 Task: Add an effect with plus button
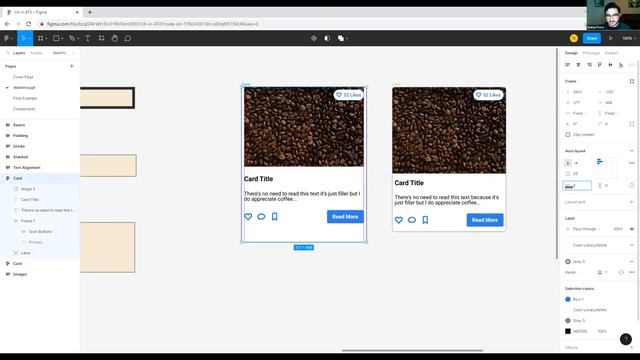click(x=632, y=348)
